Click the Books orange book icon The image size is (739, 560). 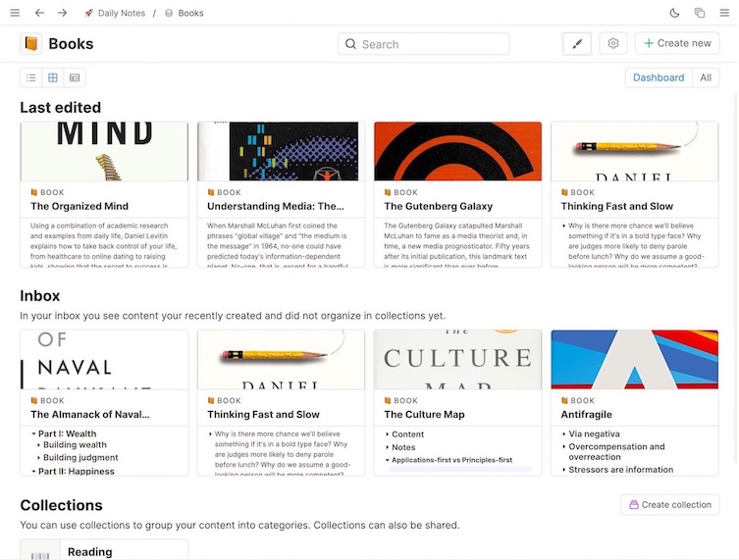(x=31, y=44)
